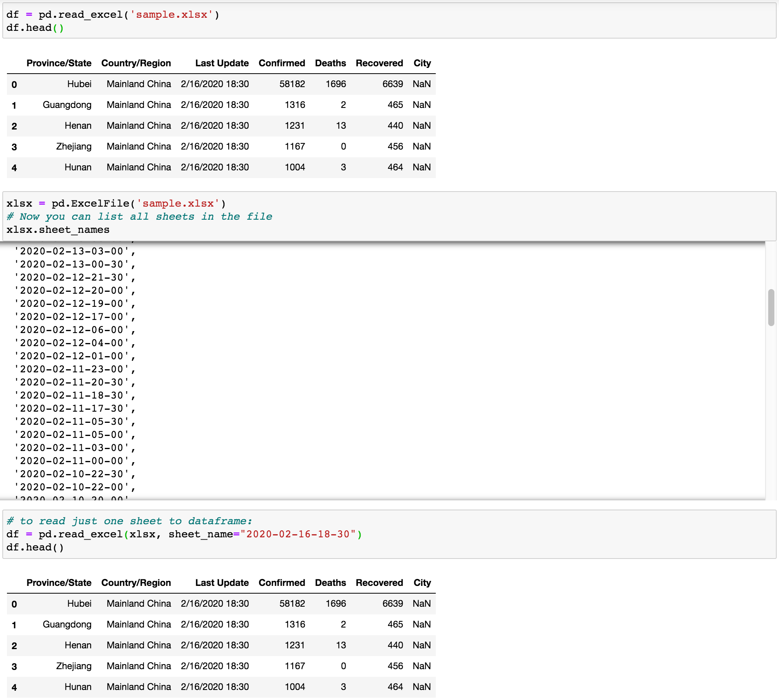
Task: Click the Hubei cell in first output table
Action: click(79, 84)
